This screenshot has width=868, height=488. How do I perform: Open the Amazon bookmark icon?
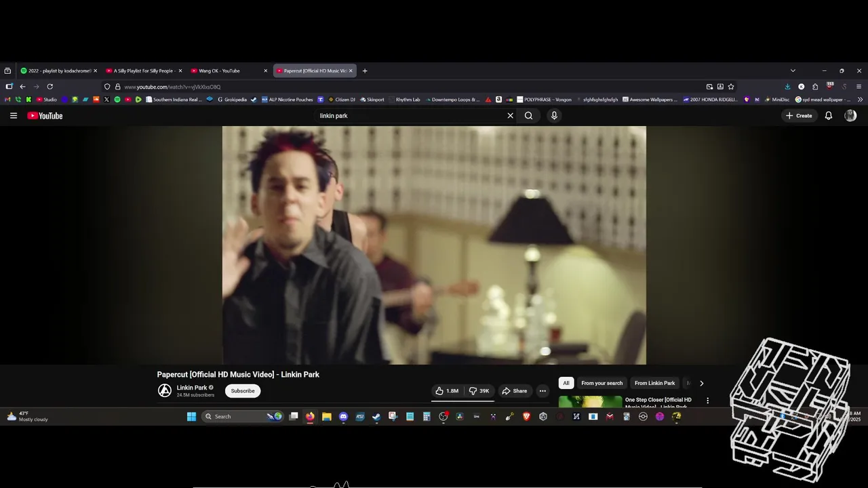point(498,100)
